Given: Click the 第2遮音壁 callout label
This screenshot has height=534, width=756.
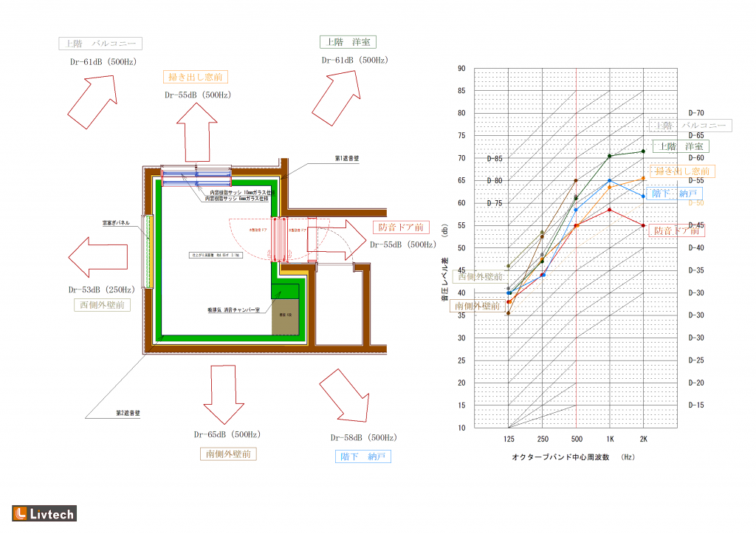Looking at the screenshot, I should click(x=128, y=413).
